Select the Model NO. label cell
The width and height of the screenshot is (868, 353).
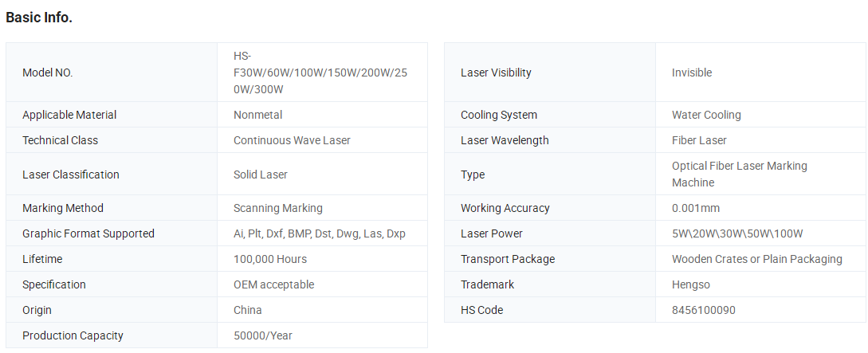coord(112,73)
